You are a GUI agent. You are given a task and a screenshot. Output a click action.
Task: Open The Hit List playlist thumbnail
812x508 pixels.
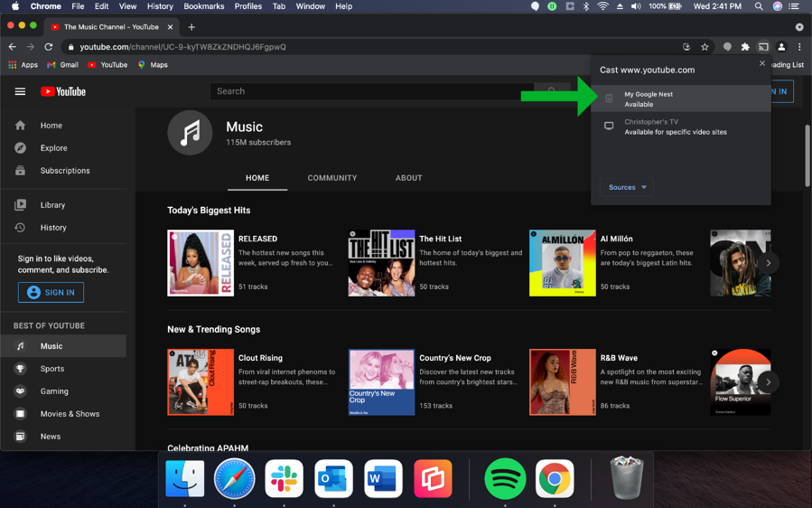[x=381, y=263]
